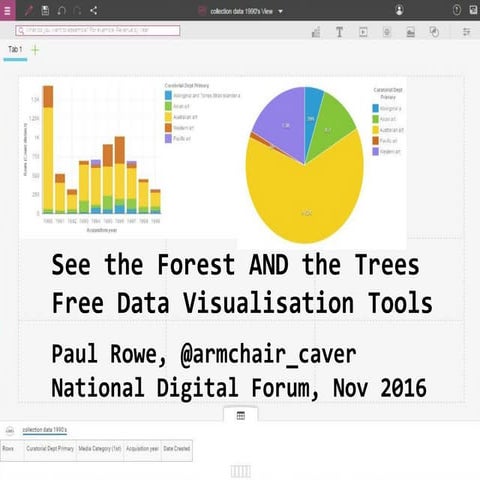
Task: Toggle the data table panel icon
Action: click(241, 416)
